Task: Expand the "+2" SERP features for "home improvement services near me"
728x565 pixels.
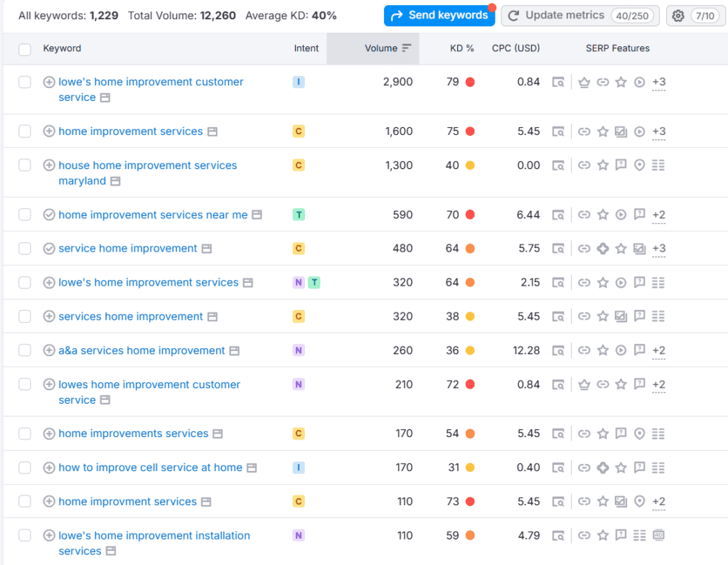Action: (658, 215)
